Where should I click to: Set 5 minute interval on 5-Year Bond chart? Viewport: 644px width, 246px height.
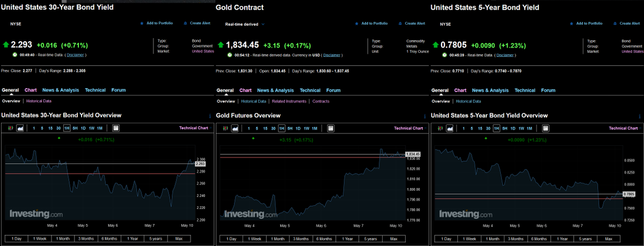click(x=472, y=128)
